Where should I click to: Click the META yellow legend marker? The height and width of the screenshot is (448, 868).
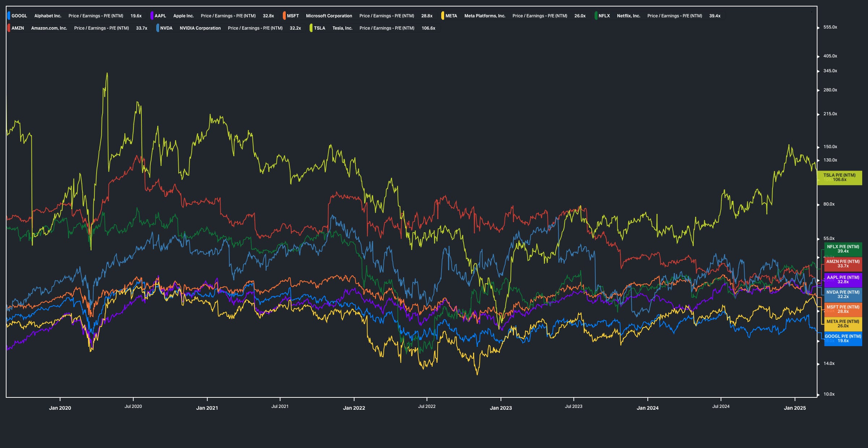pos(443,16)
